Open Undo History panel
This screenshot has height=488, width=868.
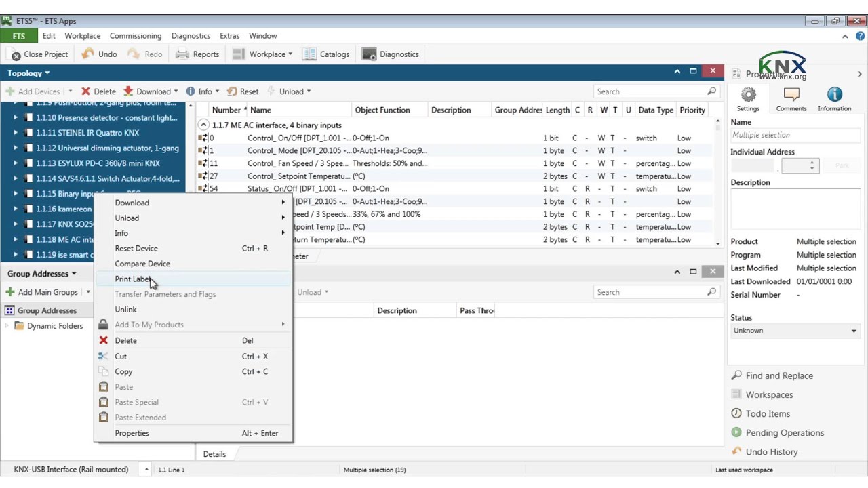click(x=764, y=451)
